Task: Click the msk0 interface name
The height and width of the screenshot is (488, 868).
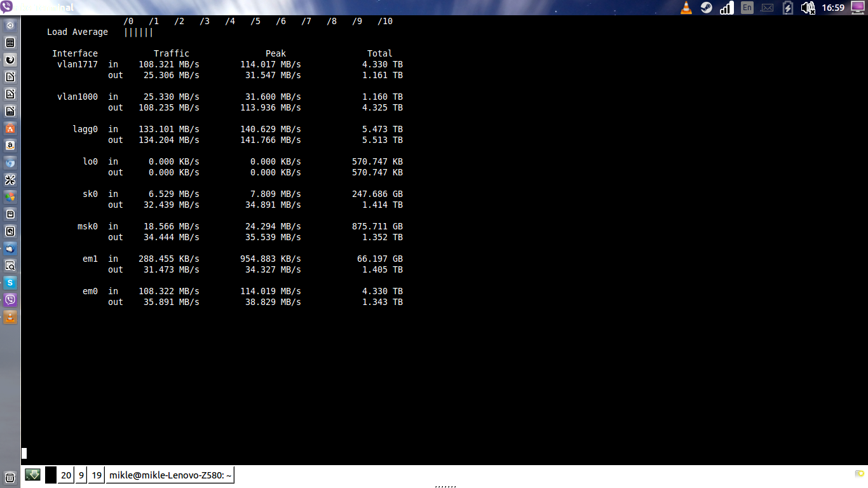Action: pos(88,226)
